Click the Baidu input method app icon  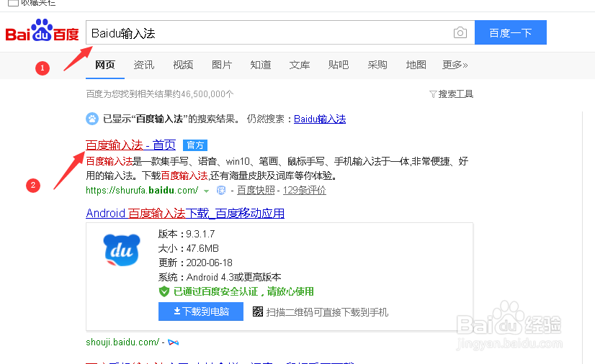click(x=122, y=250)
